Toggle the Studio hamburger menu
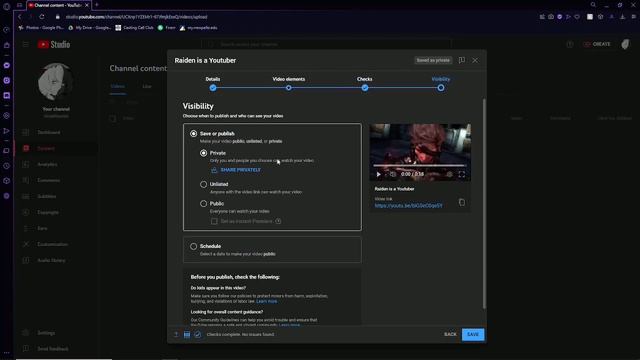 pyautogui.click(x=26, y=44)
